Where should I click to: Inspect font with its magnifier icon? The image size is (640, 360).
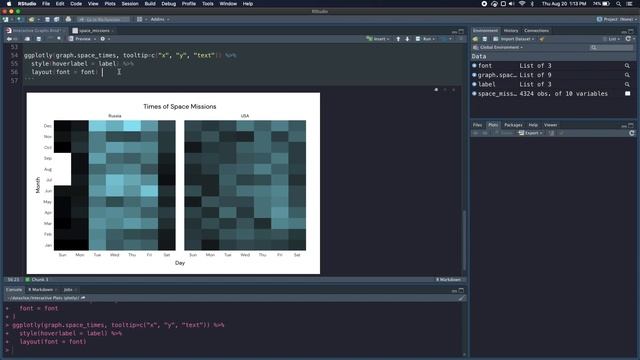tap(627, 66)
